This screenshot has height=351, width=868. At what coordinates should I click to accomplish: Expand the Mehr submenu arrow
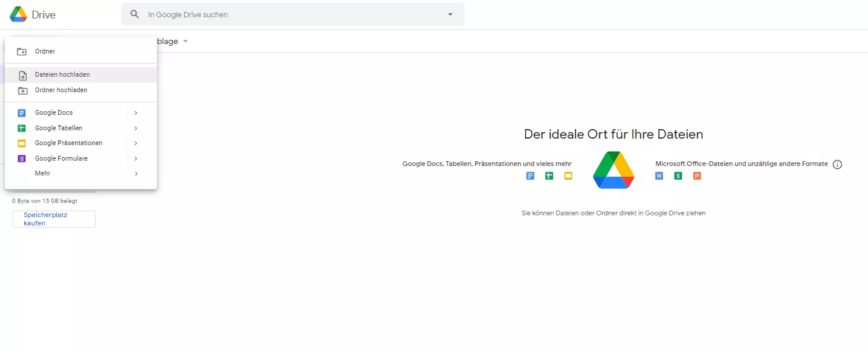pos(136,174)
